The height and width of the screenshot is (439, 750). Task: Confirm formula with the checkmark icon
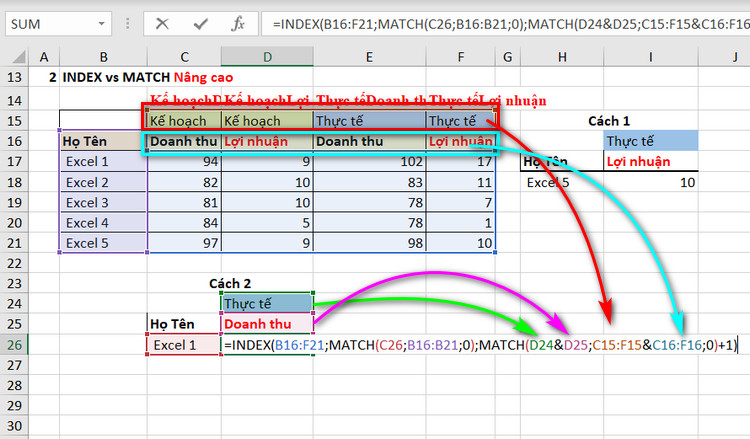pos(200,23)
